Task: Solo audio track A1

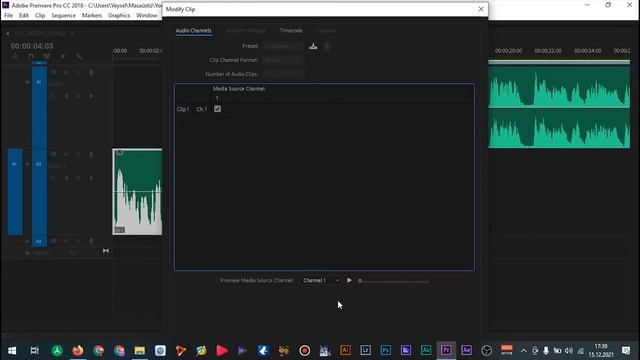Action: [x=79, y=73]
